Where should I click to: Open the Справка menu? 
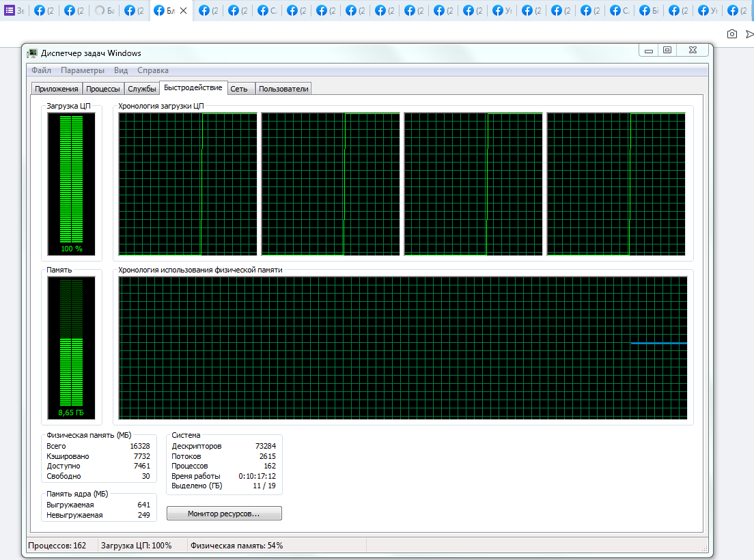point(152,70)
